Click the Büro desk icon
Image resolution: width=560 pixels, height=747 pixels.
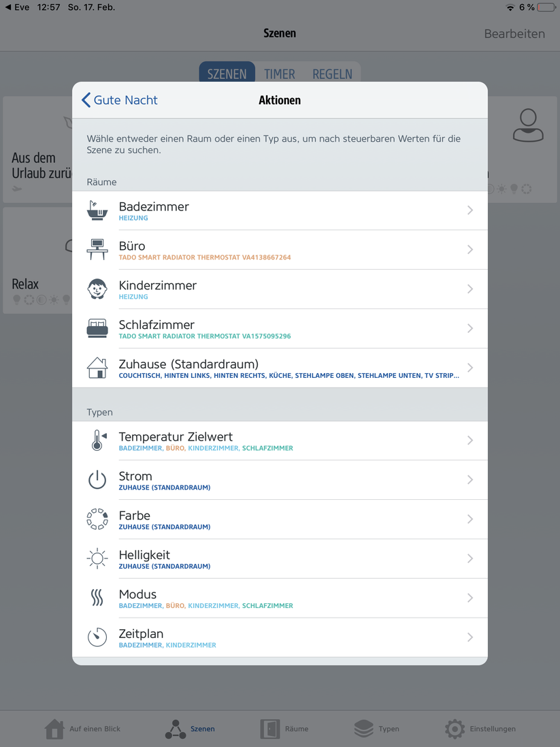click(97, 249)
